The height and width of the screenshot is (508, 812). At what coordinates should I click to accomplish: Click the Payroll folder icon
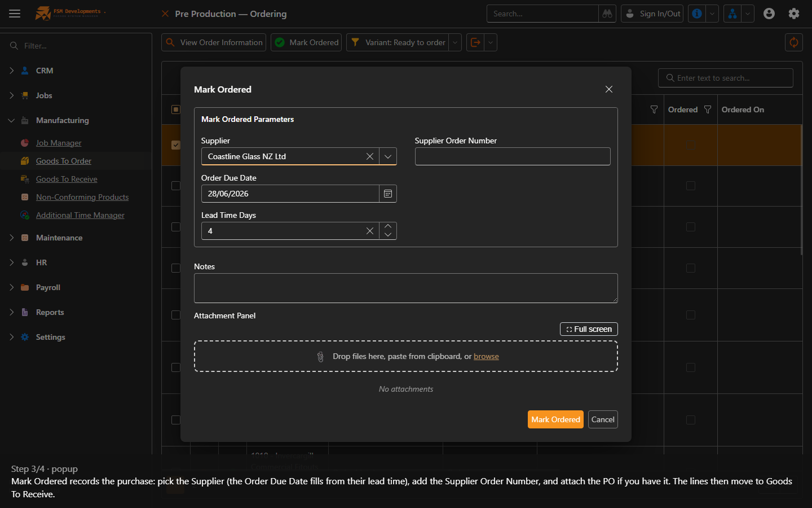25,287
